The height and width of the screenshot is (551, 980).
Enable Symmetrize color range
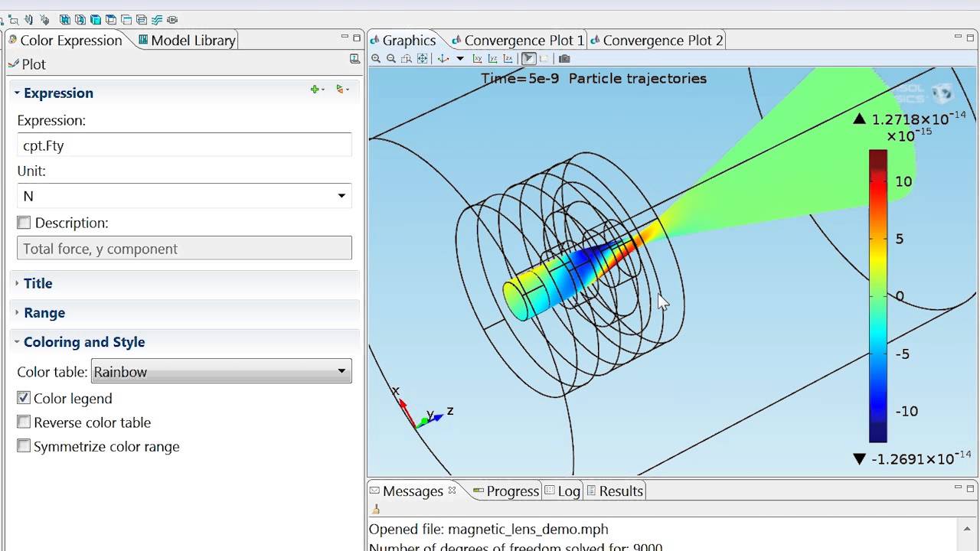pos(24,446)
